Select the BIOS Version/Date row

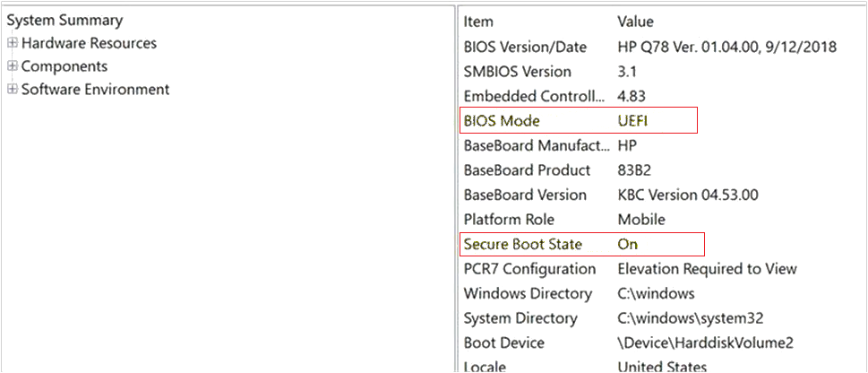pos(525,47)
